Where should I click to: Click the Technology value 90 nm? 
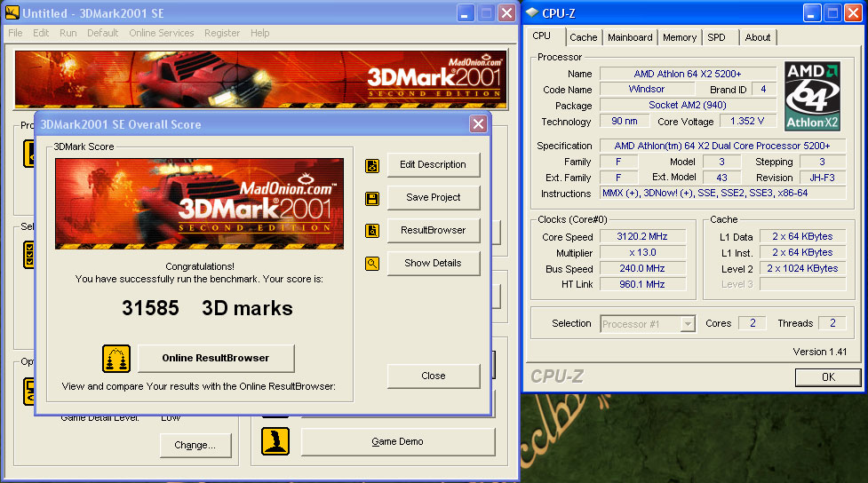click(x=625, y=121)
